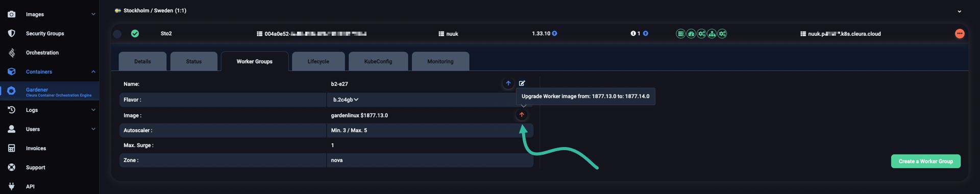This screenshot has width=980, height=194.
Task: Click first green stacked-lines status icon
Action: click(x=680, y=34)
